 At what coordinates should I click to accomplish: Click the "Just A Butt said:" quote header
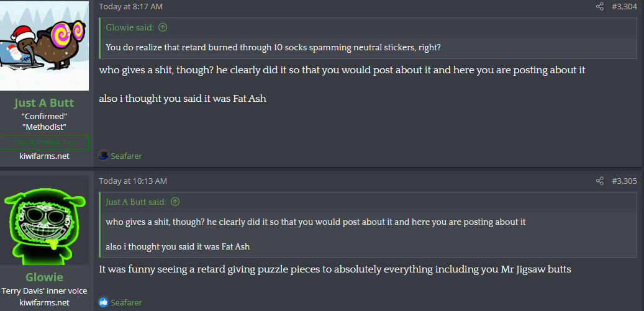[x=137, y=202]
